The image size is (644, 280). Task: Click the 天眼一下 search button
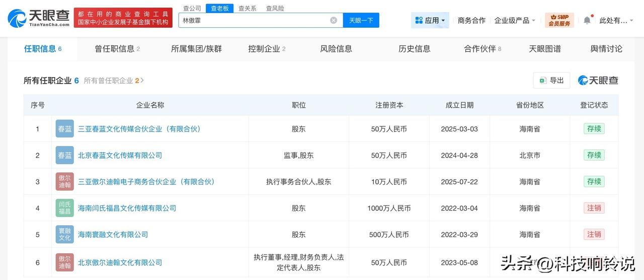click(x=361, y=20)
